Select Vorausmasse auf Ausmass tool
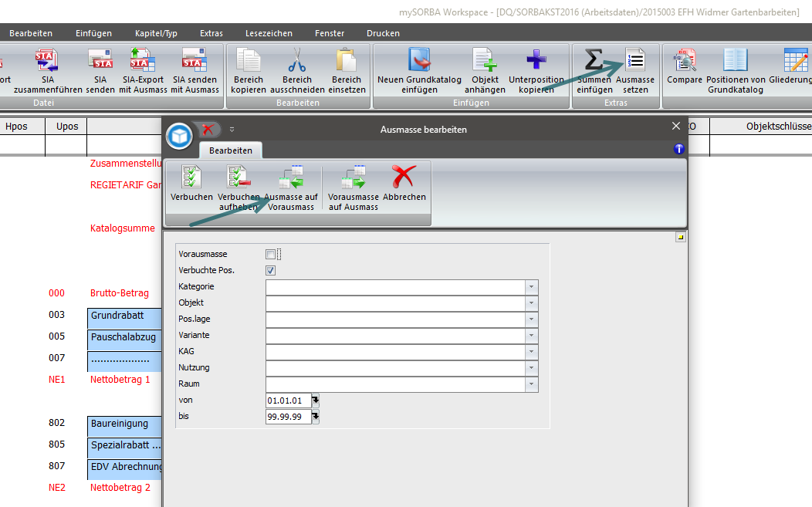 click(353, 177)
